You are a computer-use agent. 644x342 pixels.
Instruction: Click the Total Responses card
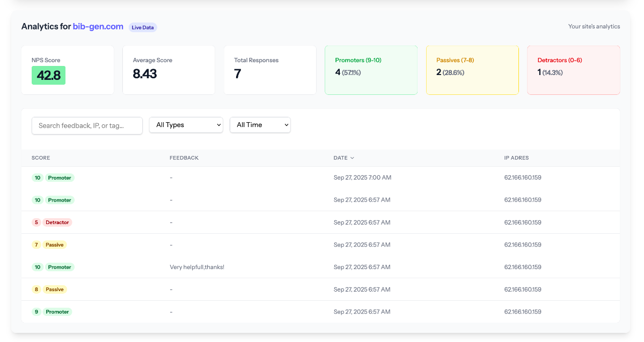pos(269,70)
